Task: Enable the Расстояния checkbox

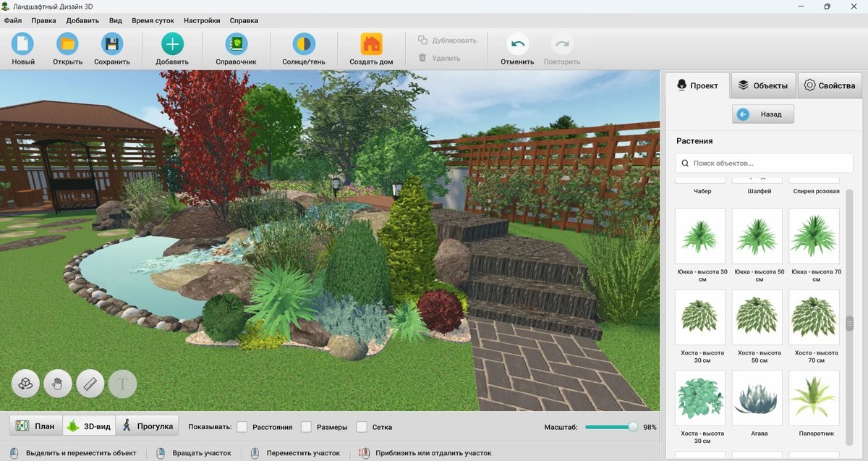Action: pos(242,427)
